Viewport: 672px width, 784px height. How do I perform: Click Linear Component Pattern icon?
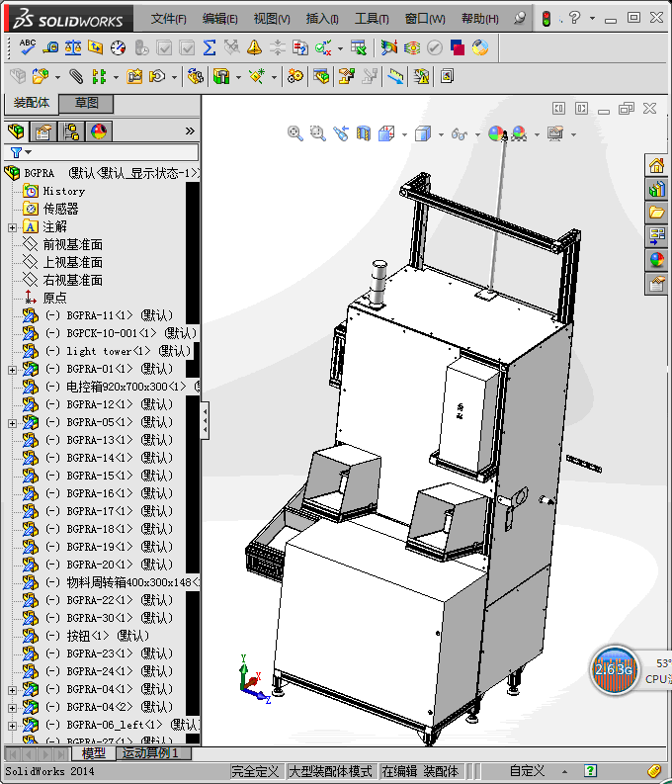99,76
